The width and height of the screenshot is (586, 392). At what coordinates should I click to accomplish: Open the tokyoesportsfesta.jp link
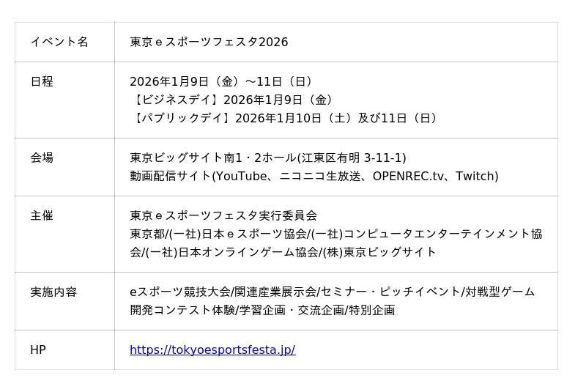(x=212, y=350)
